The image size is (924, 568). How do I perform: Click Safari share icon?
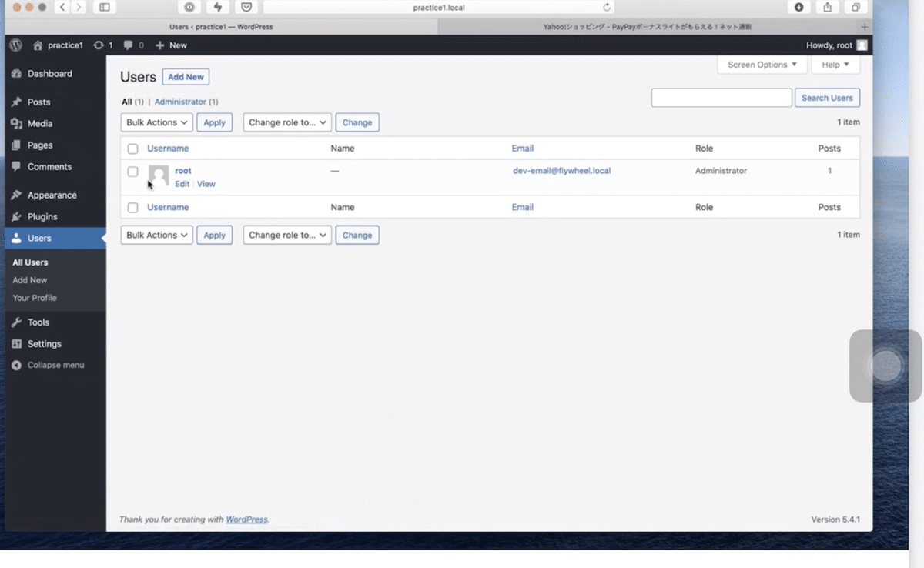pos(827,7)
